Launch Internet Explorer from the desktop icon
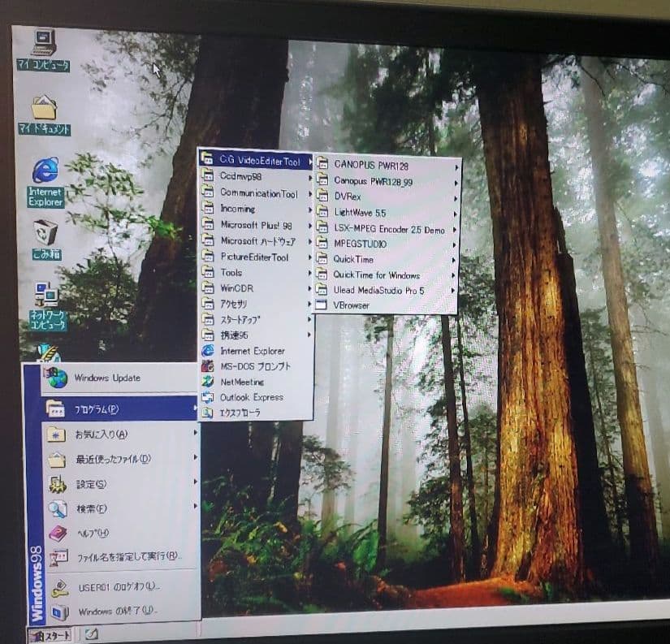Viewport: 670px width, 644px height. point(45,172)
